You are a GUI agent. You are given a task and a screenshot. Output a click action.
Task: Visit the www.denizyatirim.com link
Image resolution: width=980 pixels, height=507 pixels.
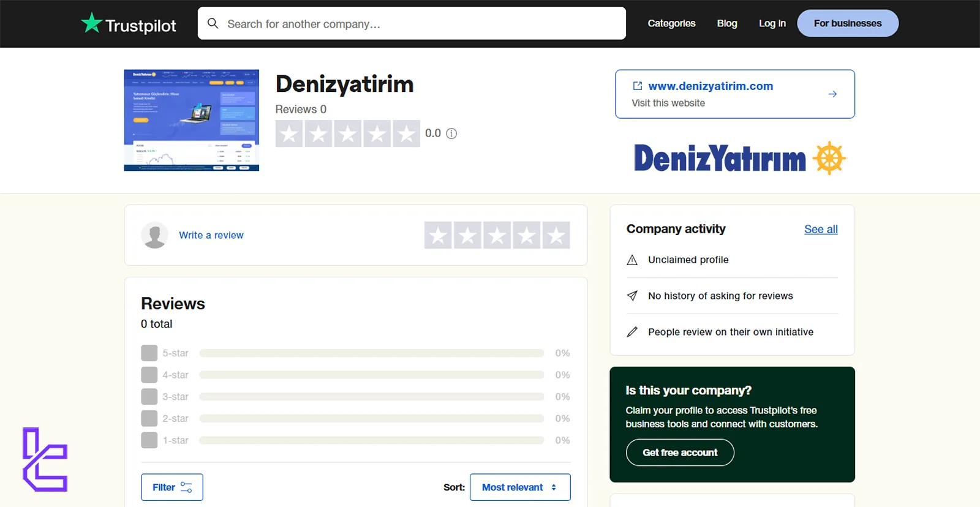coord(710,86)
